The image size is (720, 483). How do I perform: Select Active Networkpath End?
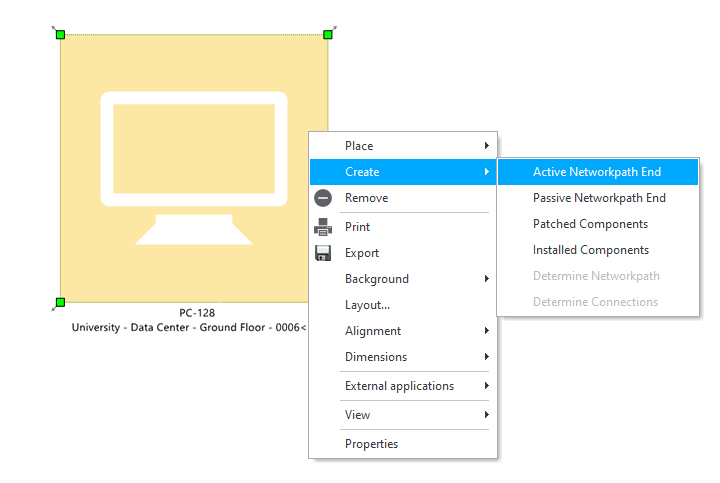tap(598, 172)
